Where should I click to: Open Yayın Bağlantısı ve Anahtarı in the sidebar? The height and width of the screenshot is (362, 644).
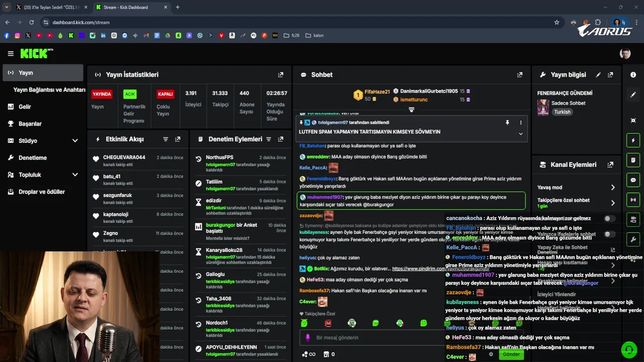pyautogui.click(x=49, y=90)
